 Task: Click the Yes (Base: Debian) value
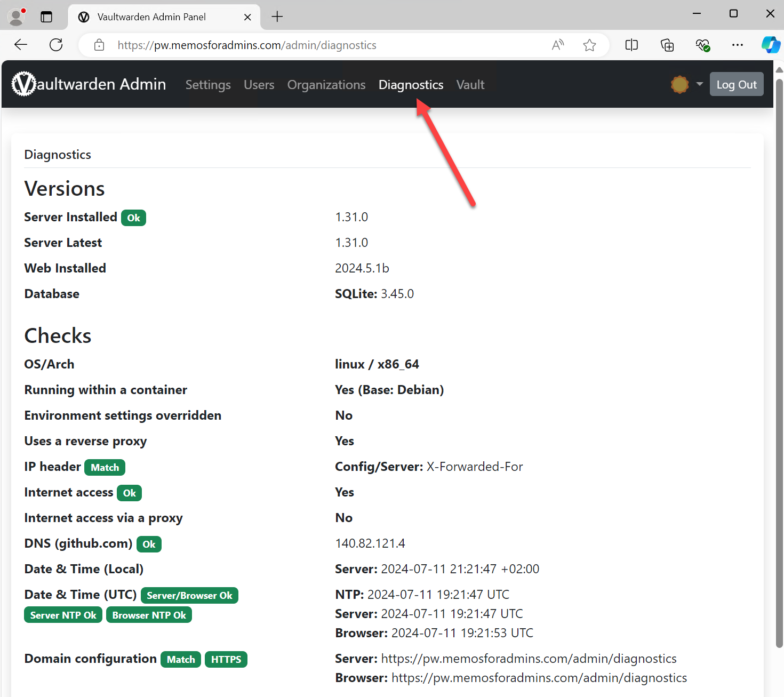(x=389, y=390)
